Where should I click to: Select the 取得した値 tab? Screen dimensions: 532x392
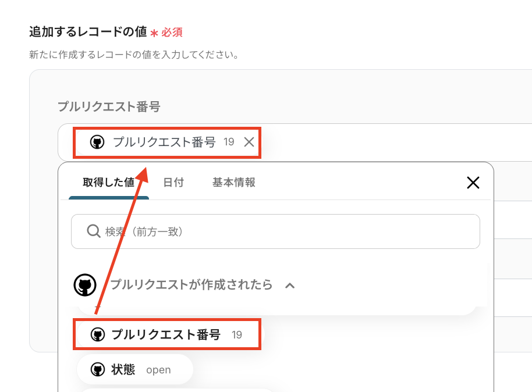(108, 183)
